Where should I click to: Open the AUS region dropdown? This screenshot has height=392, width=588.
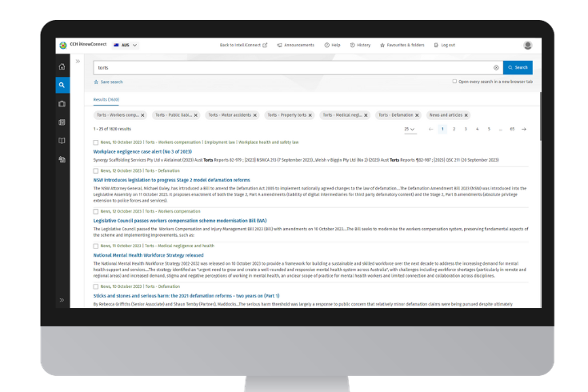[x=126, y=45]
